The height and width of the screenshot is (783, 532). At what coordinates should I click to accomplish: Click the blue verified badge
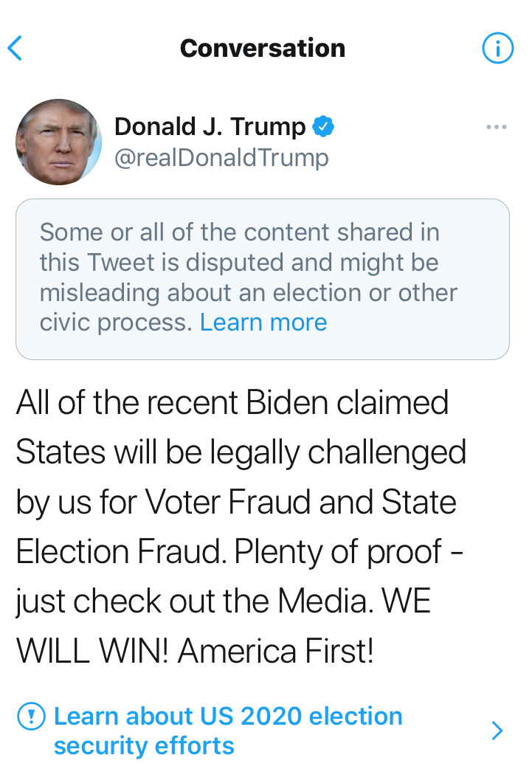pyautogui.click(x=323, y=127)
